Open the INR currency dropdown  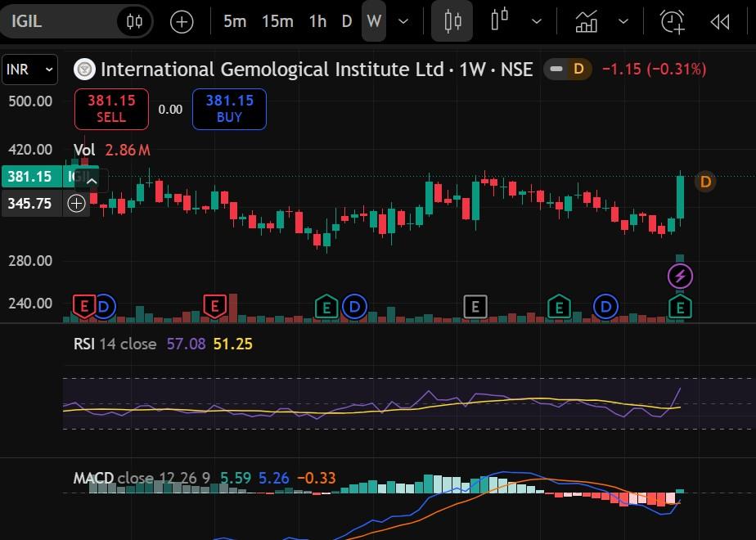pos(30,70)
